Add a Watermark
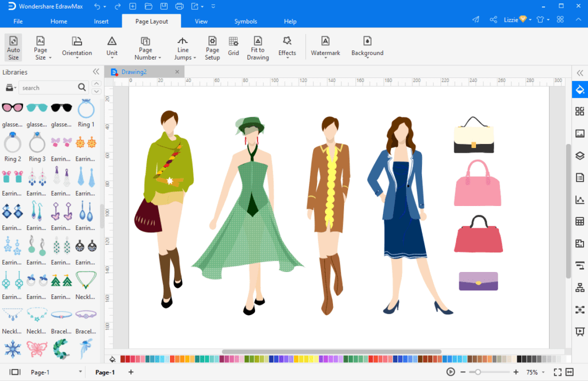 (325, 47)
